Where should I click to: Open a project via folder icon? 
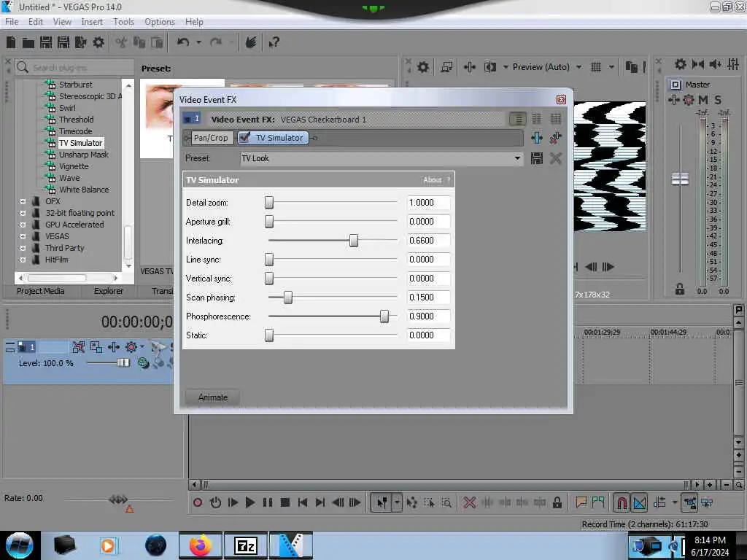click(x=28, y=43)
